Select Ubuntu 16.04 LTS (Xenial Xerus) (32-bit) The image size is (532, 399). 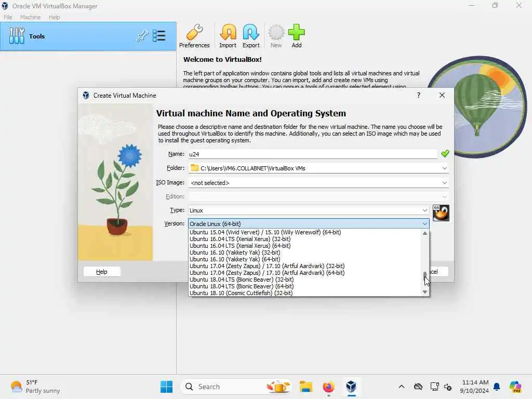coord(305,239)
